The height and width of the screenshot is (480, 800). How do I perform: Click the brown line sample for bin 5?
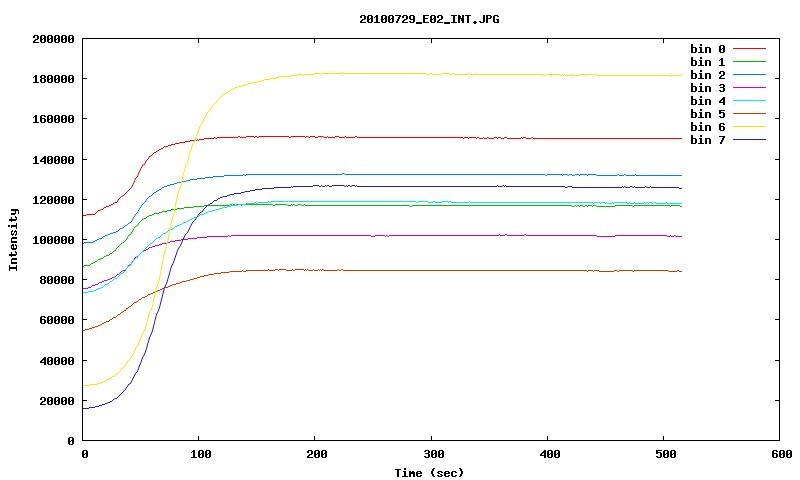point(749,113)
